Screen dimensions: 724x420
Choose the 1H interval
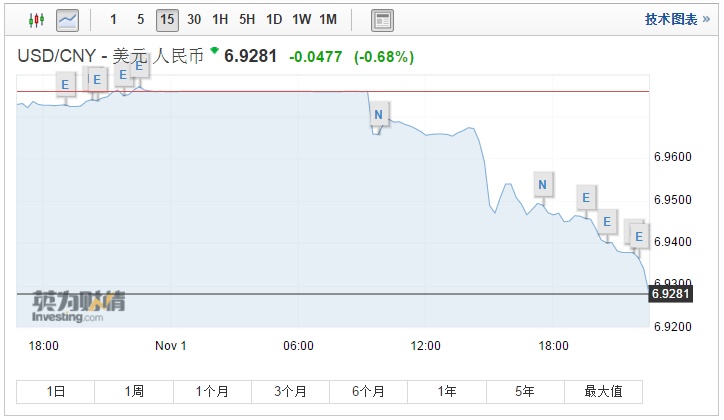(220, 19)
